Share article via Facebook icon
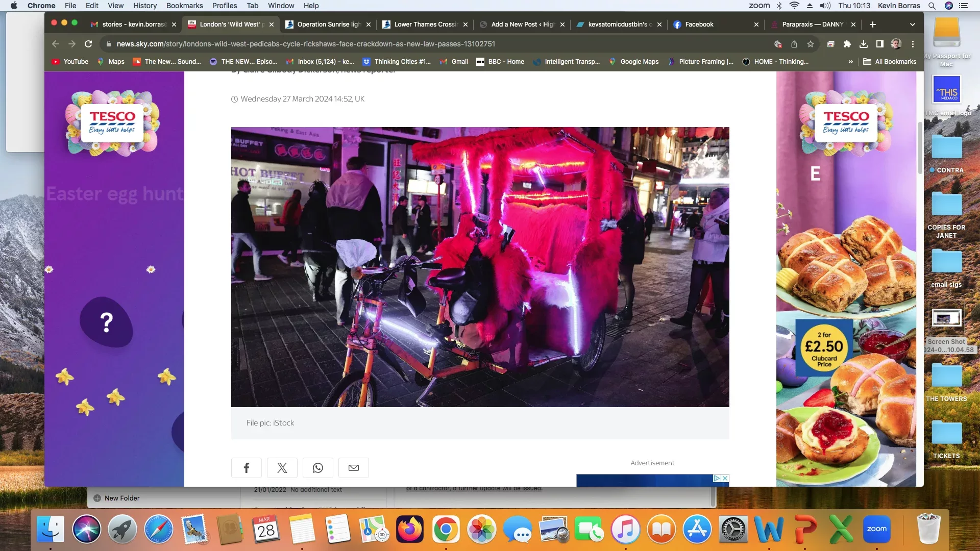The image size is (980, 551). [x=246, y=468]
